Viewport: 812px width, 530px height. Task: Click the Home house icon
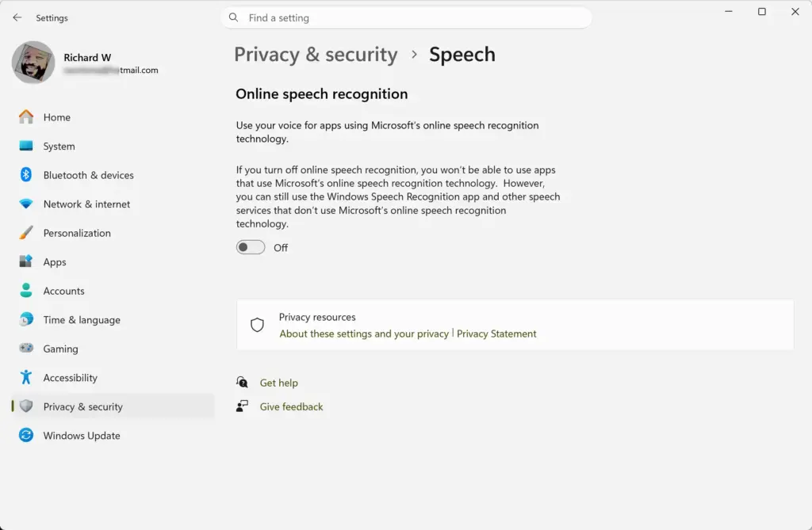26,117
